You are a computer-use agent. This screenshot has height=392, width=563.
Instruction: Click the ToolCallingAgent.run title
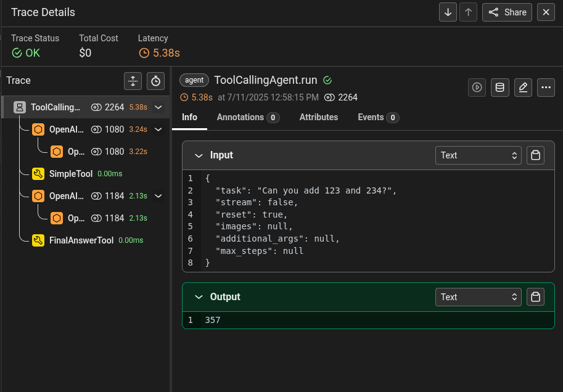pyautogui.click(x=266, y=80)
